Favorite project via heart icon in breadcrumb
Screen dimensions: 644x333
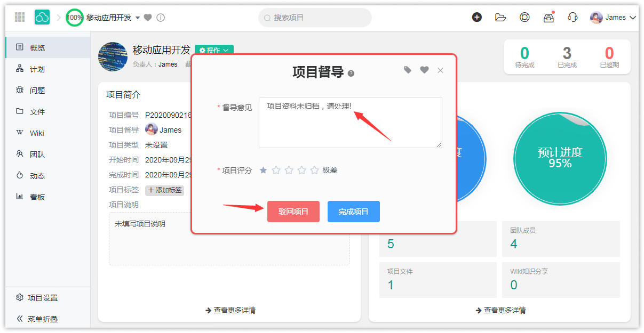[148, 18]
